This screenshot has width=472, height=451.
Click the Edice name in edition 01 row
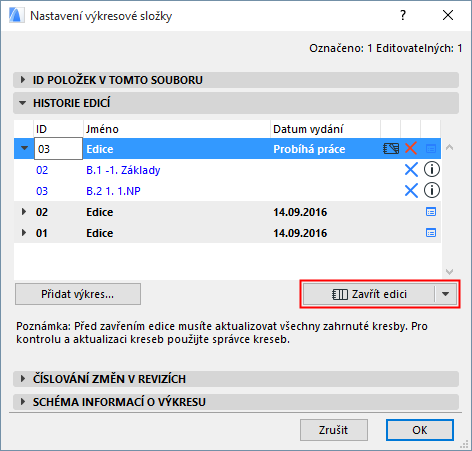pos(100,233)
